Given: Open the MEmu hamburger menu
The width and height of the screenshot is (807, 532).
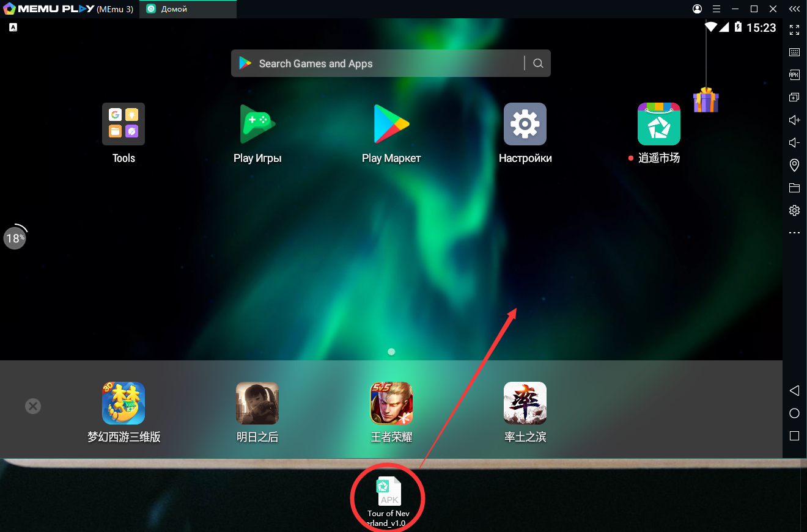Looking at the screenshot, I should point(716,9).
